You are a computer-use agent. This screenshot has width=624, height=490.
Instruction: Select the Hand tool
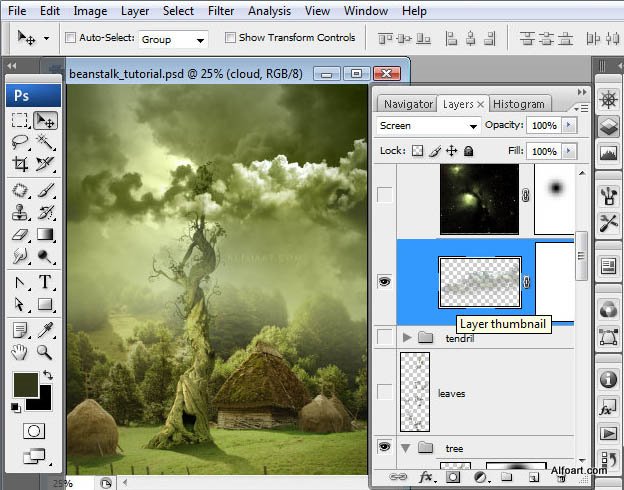(x=20, y=352)
